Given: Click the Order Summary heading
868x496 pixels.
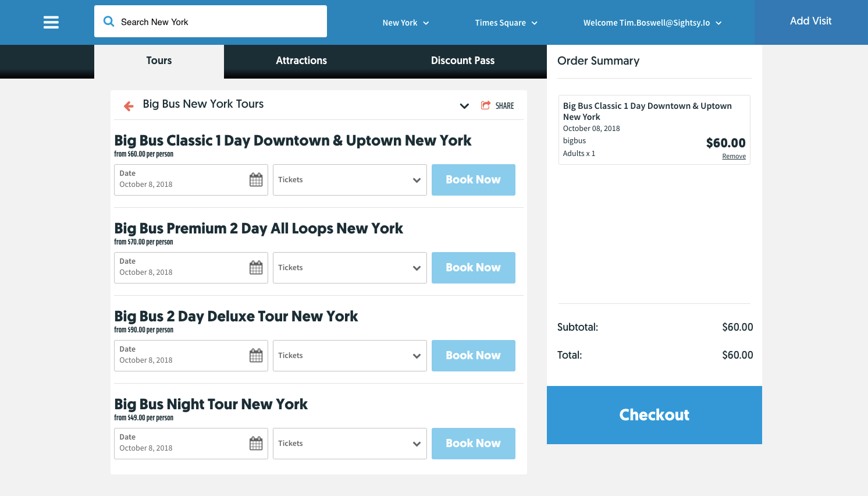Looking at the screenshot, I should 598,61.
